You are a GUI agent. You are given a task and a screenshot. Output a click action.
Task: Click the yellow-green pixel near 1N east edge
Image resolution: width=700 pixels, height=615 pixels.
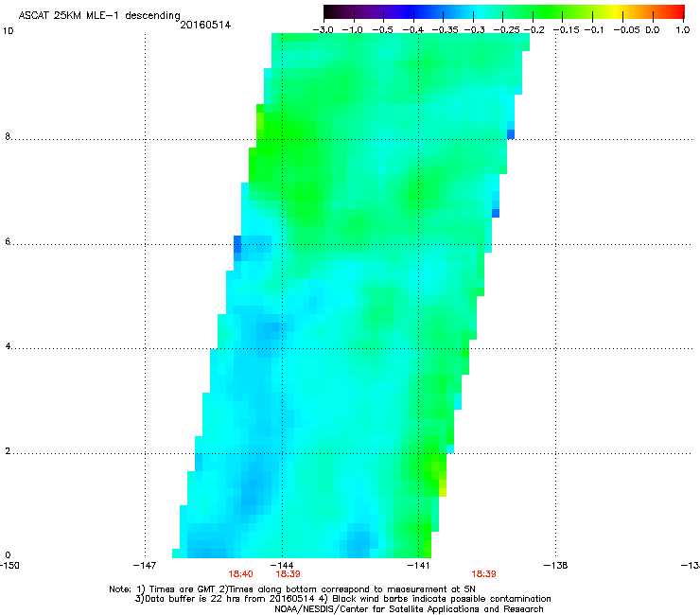(x=443, y=488)
